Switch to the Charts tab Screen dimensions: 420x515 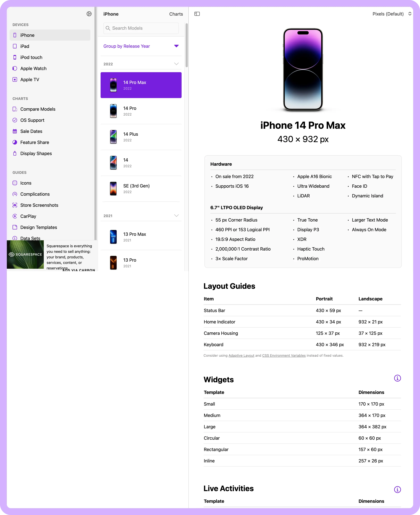coord(176,14)
